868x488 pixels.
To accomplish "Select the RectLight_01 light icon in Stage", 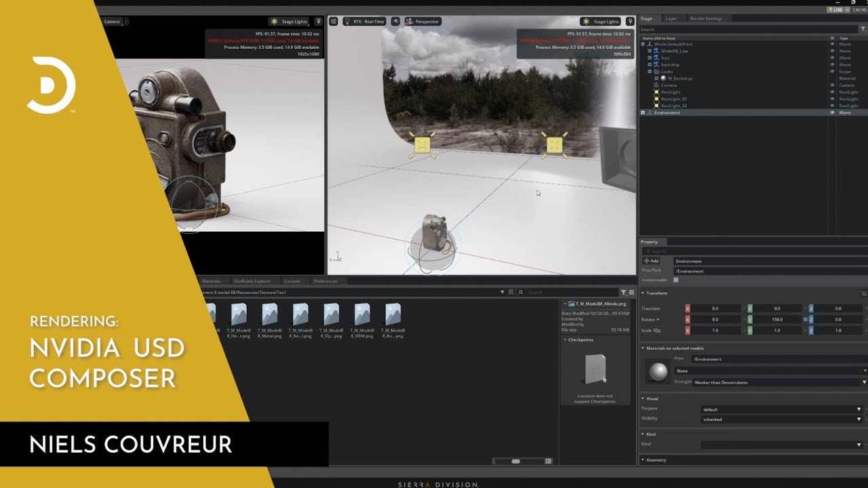I will 656,99.
